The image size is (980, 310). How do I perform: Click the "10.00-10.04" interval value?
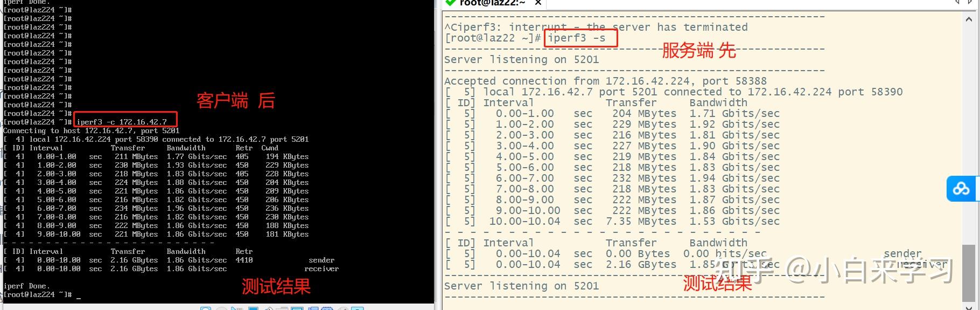524,222
